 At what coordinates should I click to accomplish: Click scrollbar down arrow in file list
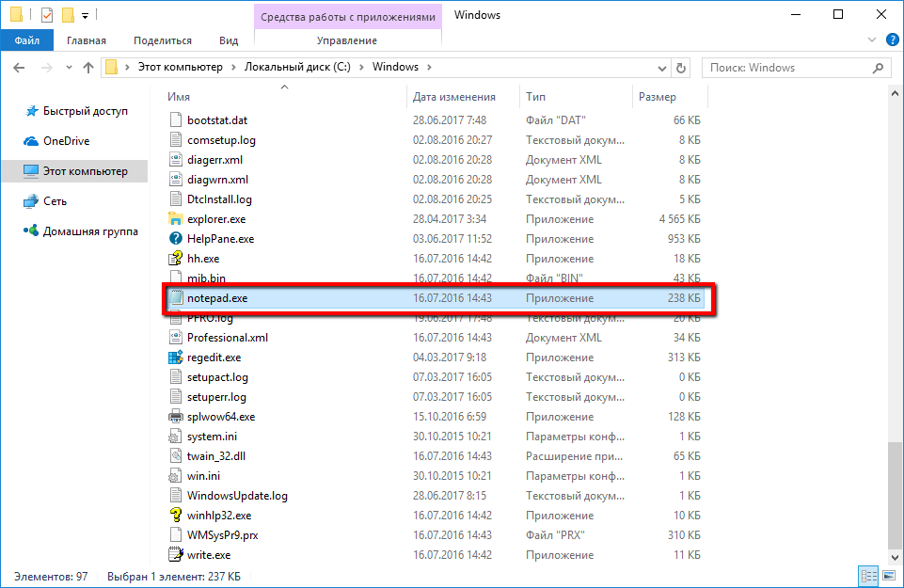895,558
